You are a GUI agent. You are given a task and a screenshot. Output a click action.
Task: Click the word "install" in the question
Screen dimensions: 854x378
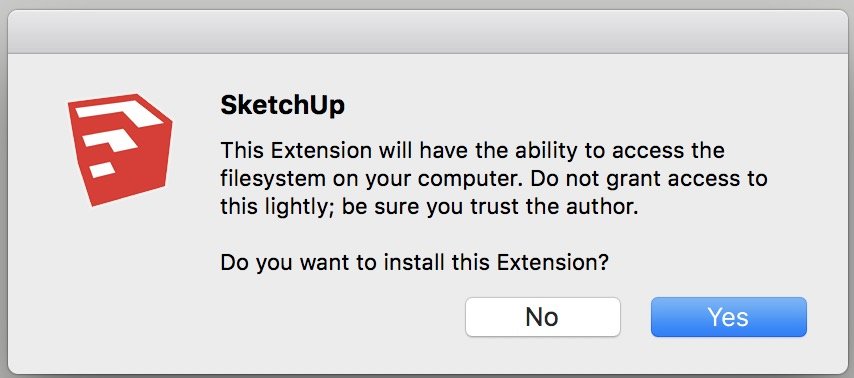pyautogui.click(x=417, y=264)
